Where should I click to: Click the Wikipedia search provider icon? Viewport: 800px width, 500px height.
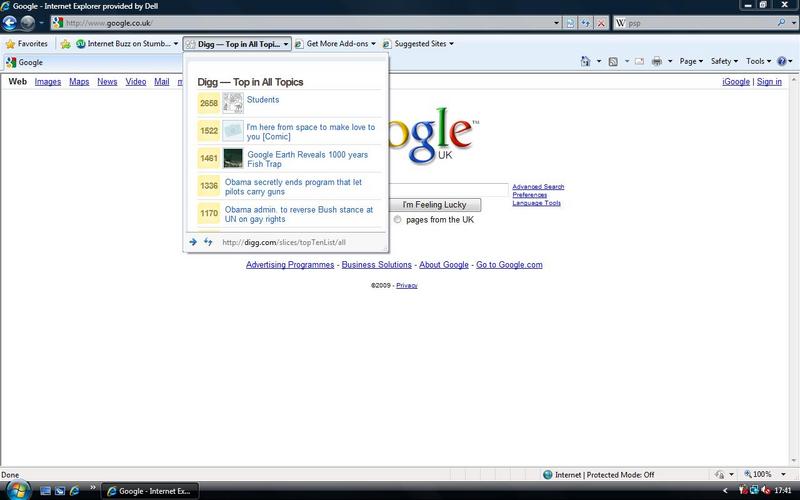(620, 23)
